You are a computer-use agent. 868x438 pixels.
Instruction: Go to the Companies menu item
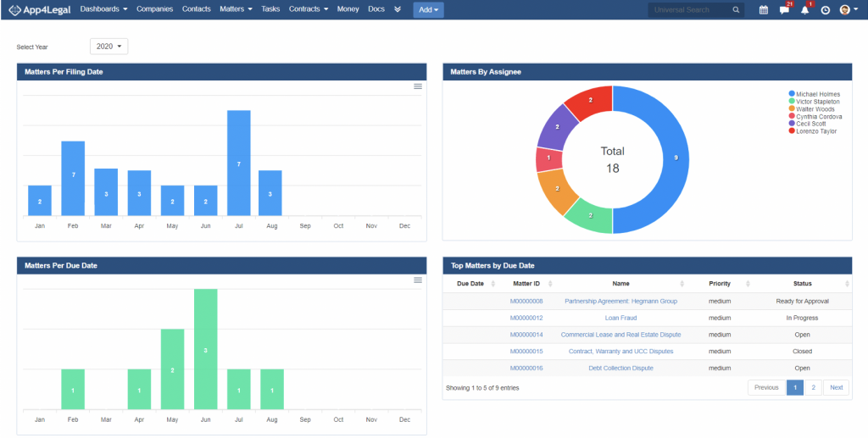pos(154,9)
